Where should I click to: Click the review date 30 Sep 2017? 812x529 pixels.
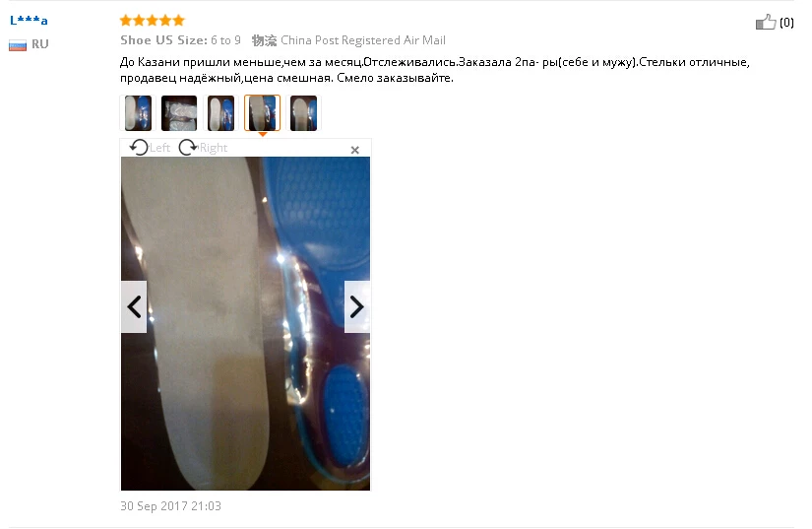click(170, 506)
